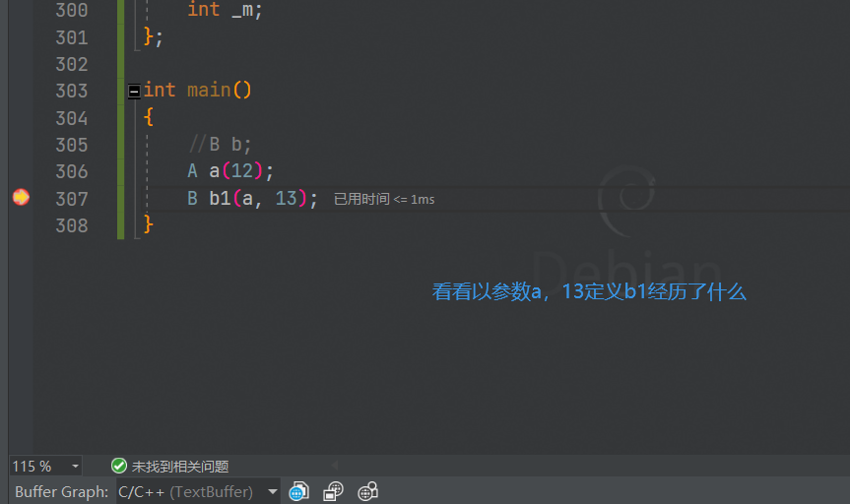850x504 pixels.
Task: Collapse the main() function fold marker
Action: (x=134, y=91)
